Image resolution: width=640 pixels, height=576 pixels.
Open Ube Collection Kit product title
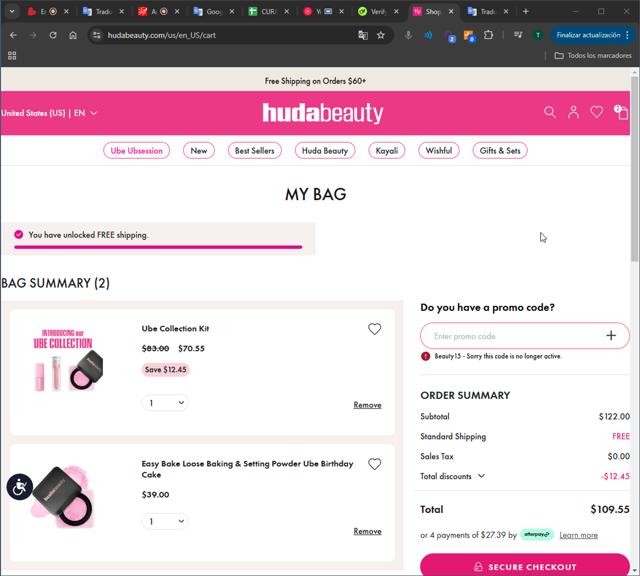coord(175,328)
